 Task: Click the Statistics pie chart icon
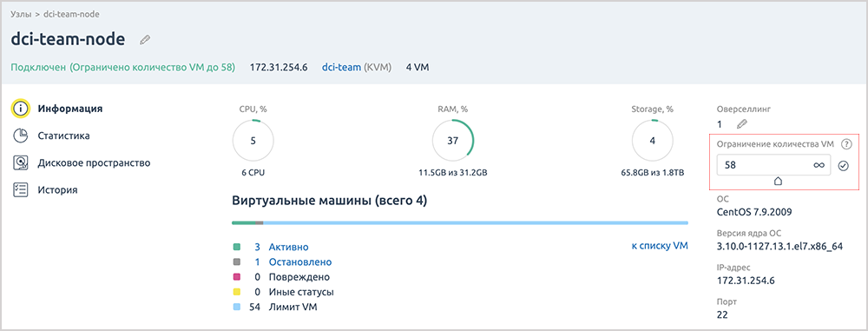(x=21, y=136)
